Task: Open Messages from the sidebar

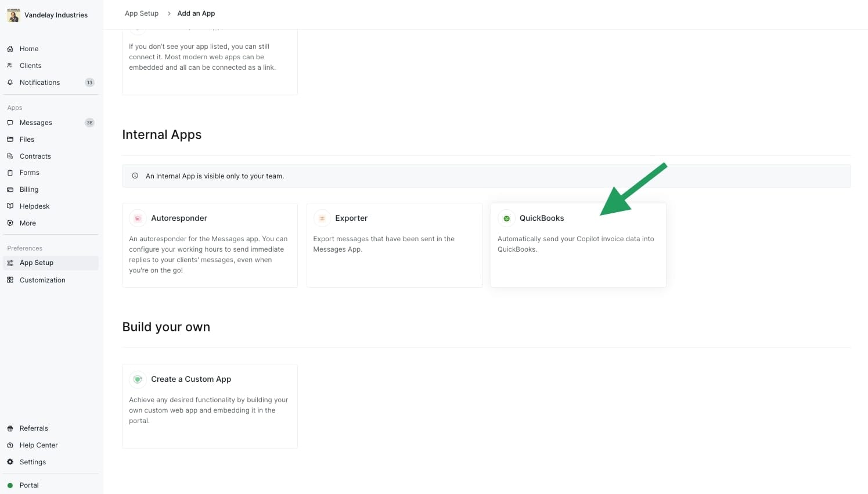Action: [x=35, y=123]
